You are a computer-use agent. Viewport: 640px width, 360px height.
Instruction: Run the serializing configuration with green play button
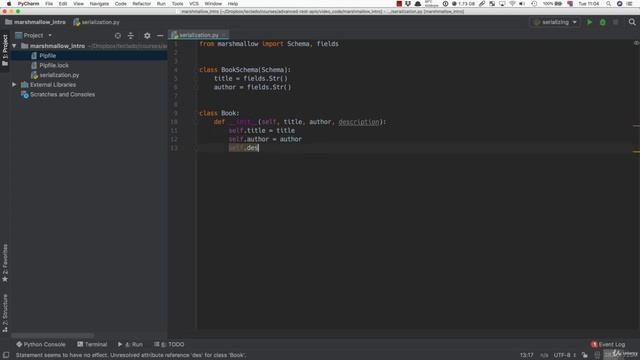tap(589, 22)
